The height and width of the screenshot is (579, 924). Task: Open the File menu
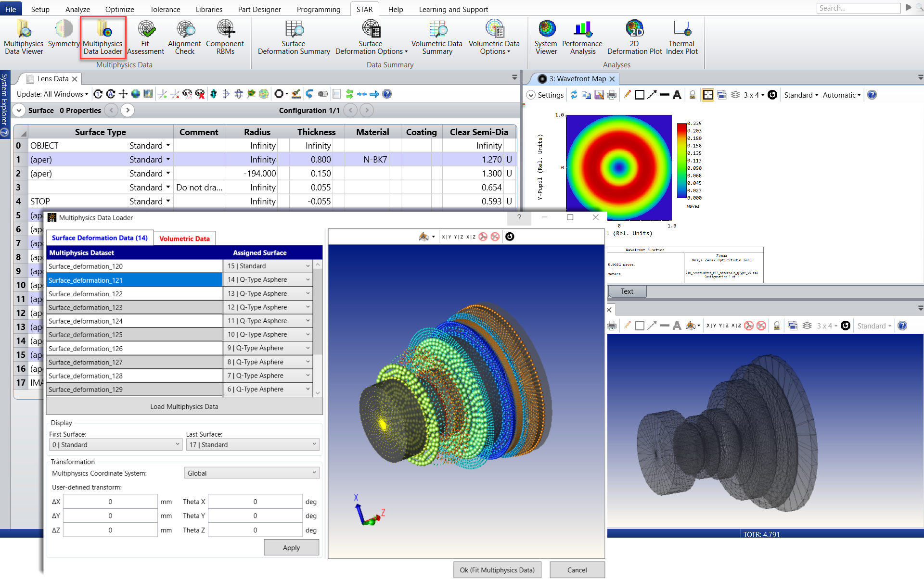pos(11,9)
